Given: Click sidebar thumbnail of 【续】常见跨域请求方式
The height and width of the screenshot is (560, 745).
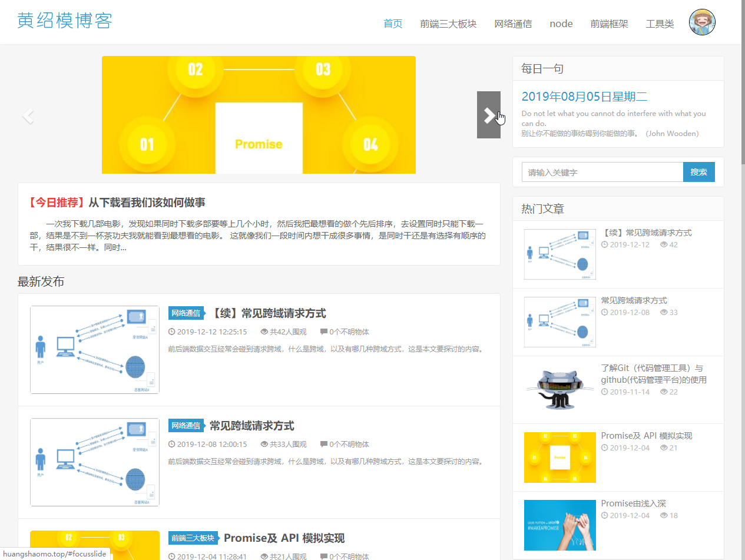Looking at the screenshot, I should pos(560,254).
